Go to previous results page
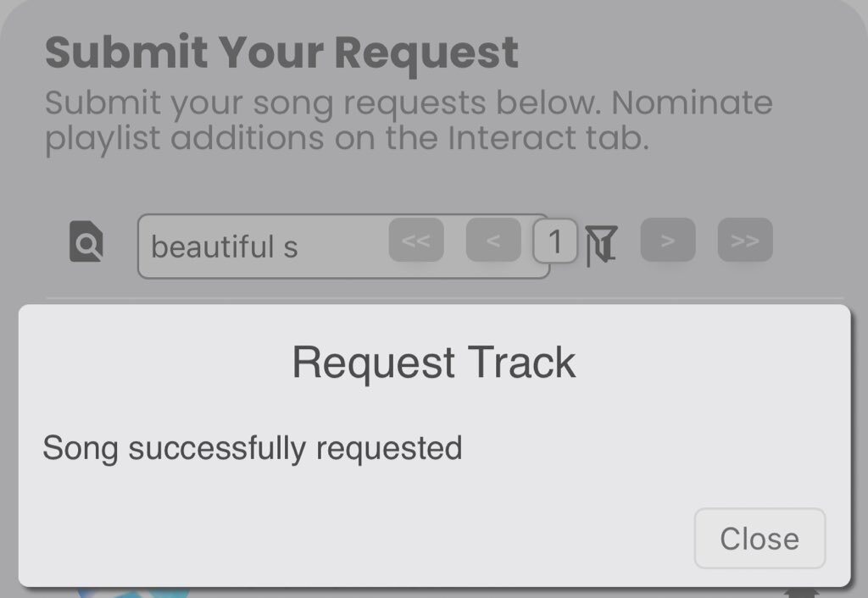868x598 pixels. 493,241
